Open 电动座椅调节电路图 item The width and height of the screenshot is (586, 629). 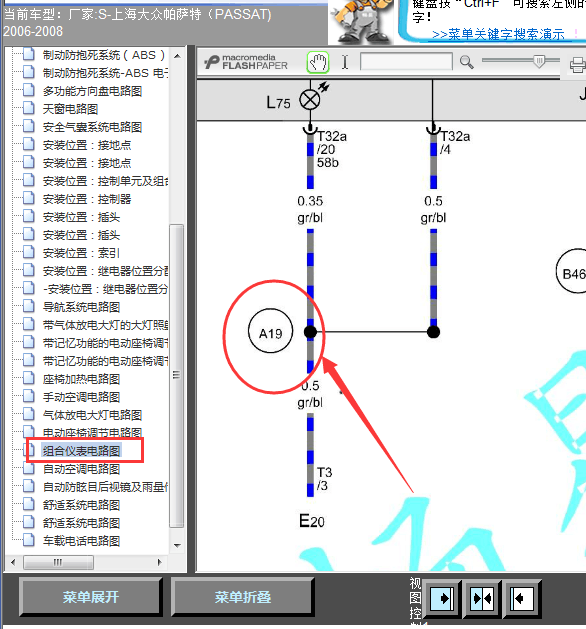tap(93, 432)
